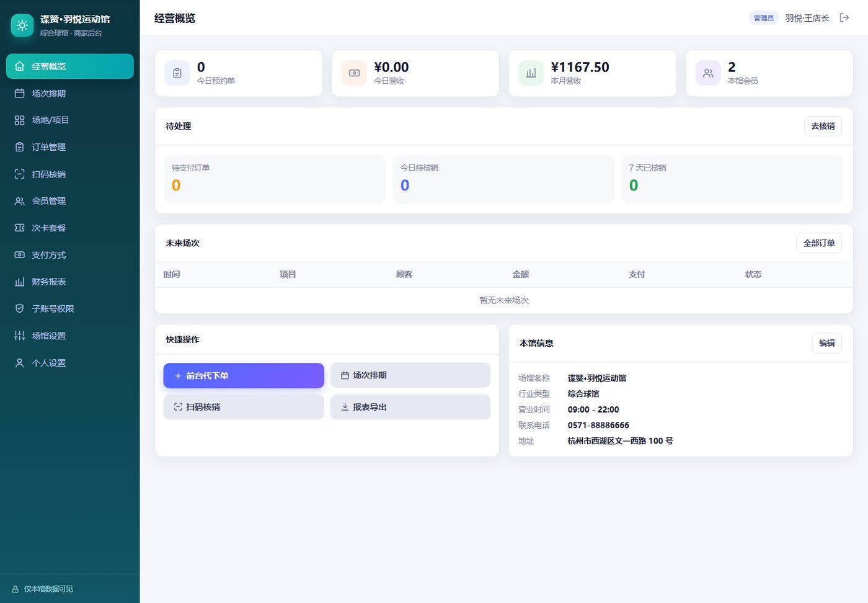Click the 编辑 button in 本馆信息

click(x=826, y=343)
